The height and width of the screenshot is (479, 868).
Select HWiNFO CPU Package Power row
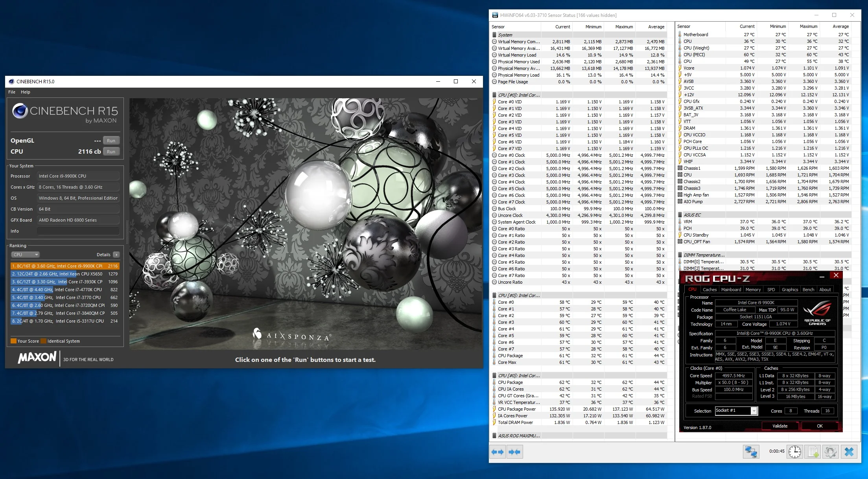579,409
